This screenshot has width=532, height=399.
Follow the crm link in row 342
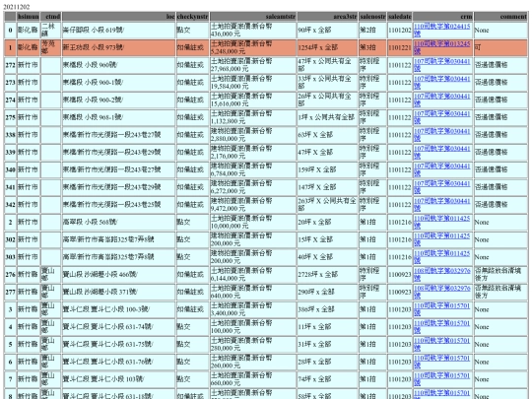coord(442,205)
